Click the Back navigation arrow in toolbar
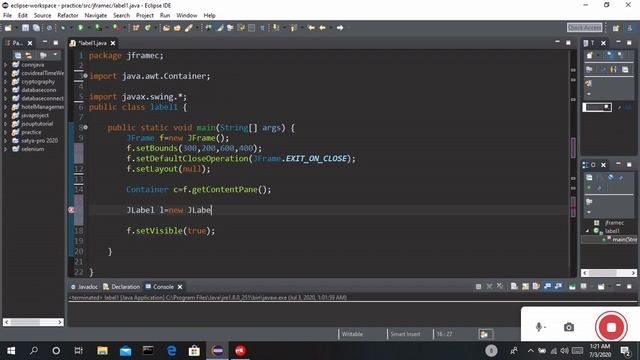Viewport: 640px width, 360px height. pos(322,28)
